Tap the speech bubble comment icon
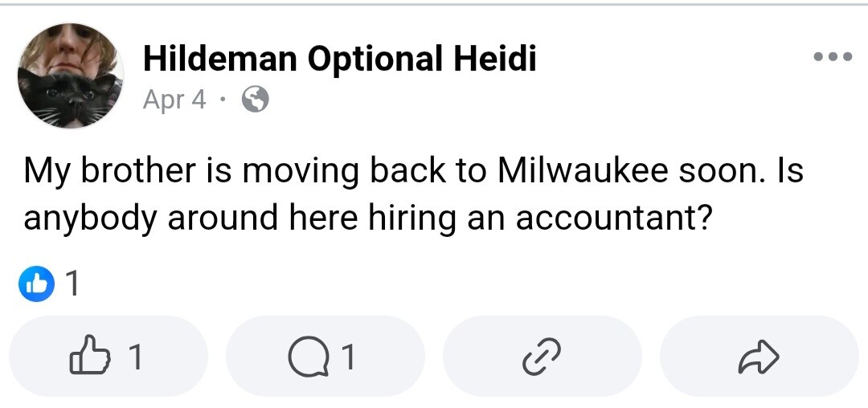The width and height of the screenshot is (868, 408). tap(305, 357)
